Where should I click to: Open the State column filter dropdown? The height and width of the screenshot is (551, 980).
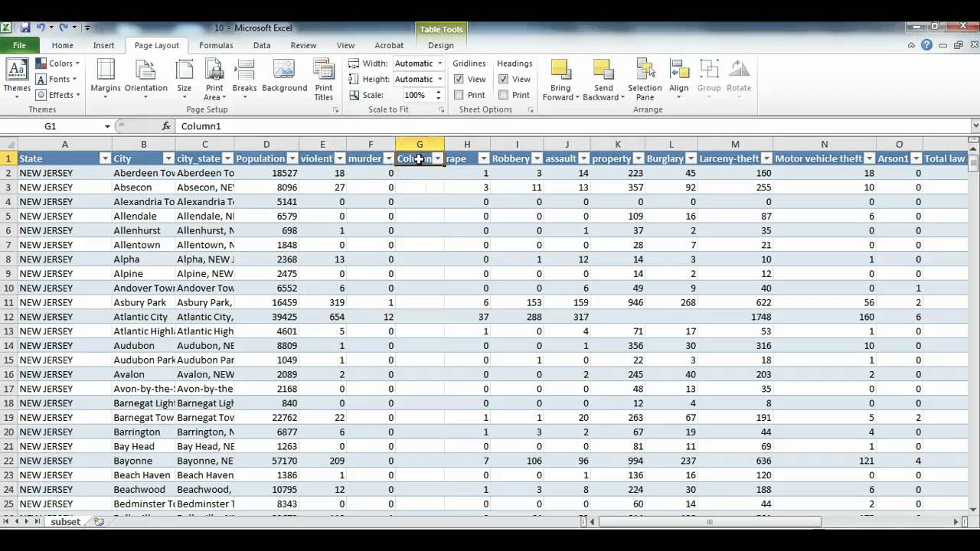(105, 158)
